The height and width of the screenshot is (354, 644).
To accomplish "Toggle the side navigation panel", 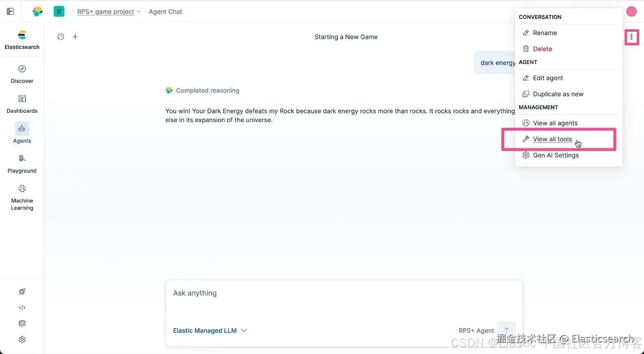I will [10, 12].
